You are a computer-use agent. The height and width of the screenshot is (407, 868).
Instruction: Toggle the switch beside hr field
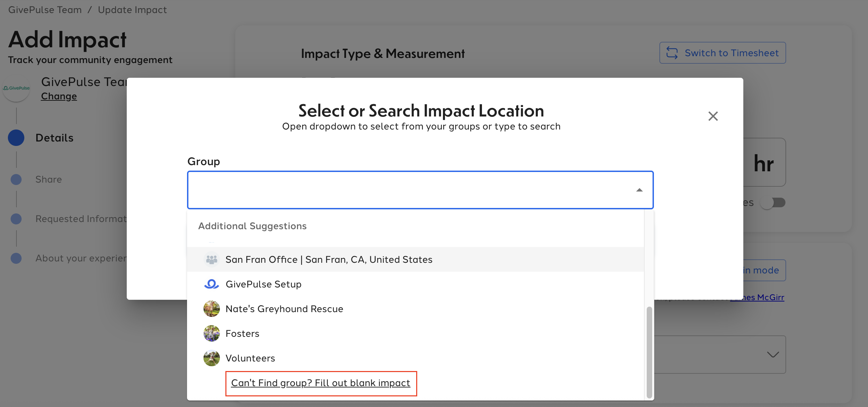pos(773,202)
